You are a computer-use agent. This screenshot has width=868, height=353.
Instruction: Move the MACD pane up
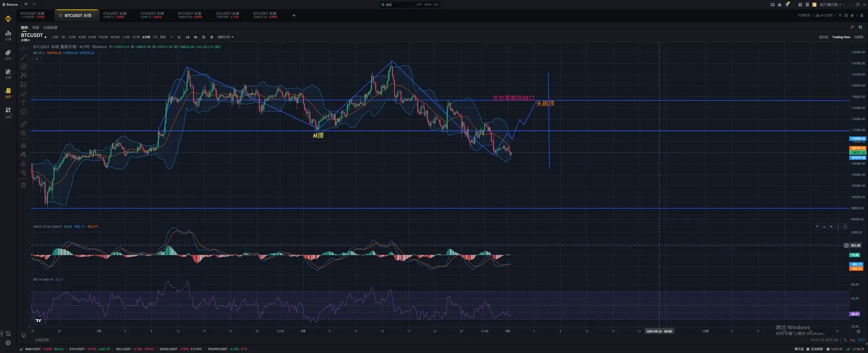[x=817, y=227]
